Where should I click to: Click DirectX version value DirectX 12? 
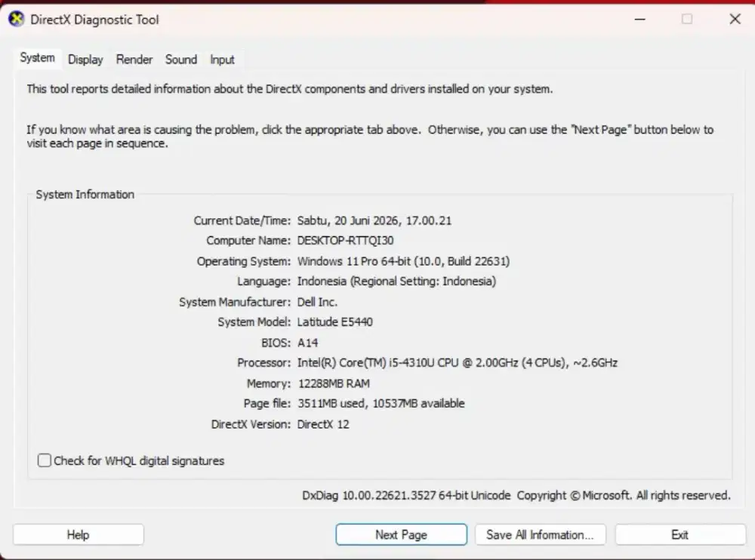click(323, 424)
